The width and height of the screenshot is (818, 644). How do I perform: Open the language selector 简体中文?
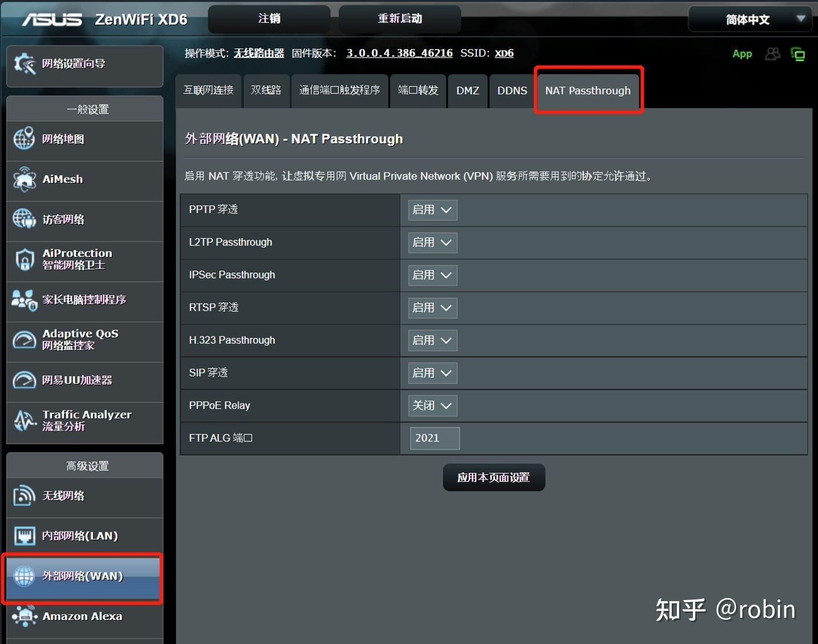(x=750, y=19)
